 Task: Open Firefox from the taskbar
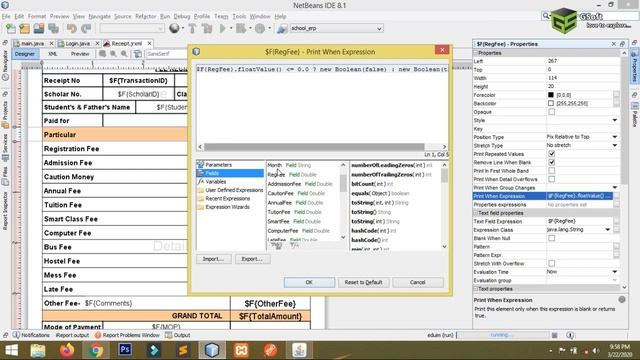(67, 350)
